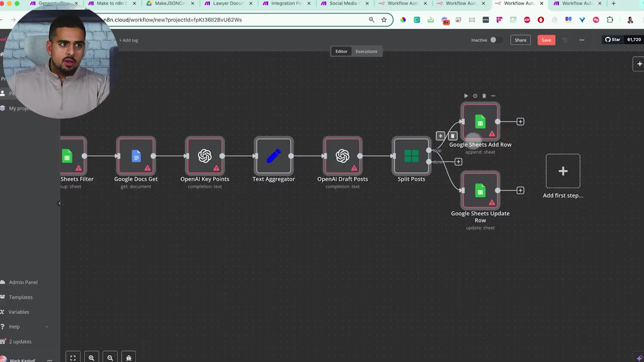Open more options for Add Row node
644x362 pixels.
pos(493,96)
